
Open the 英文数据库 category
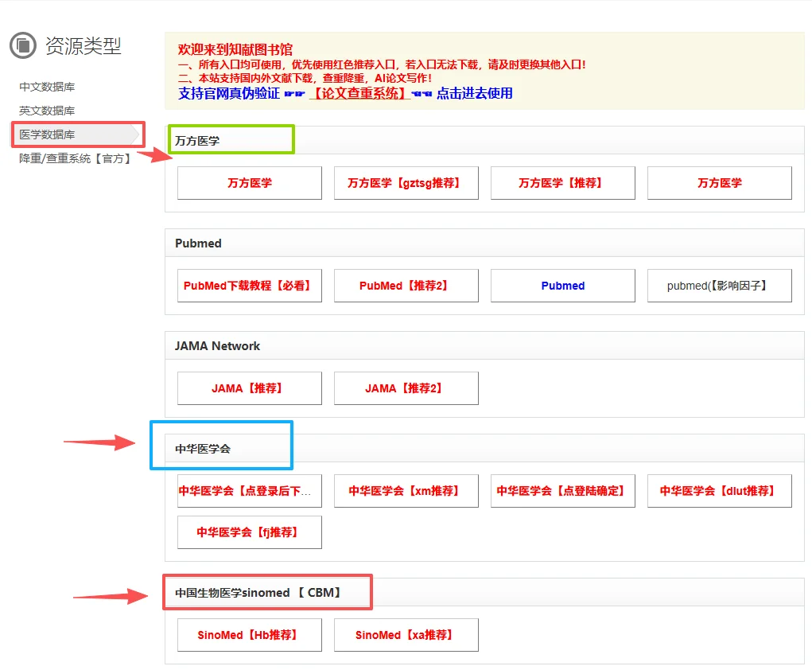pyautogui.click(x=47, y=111)
